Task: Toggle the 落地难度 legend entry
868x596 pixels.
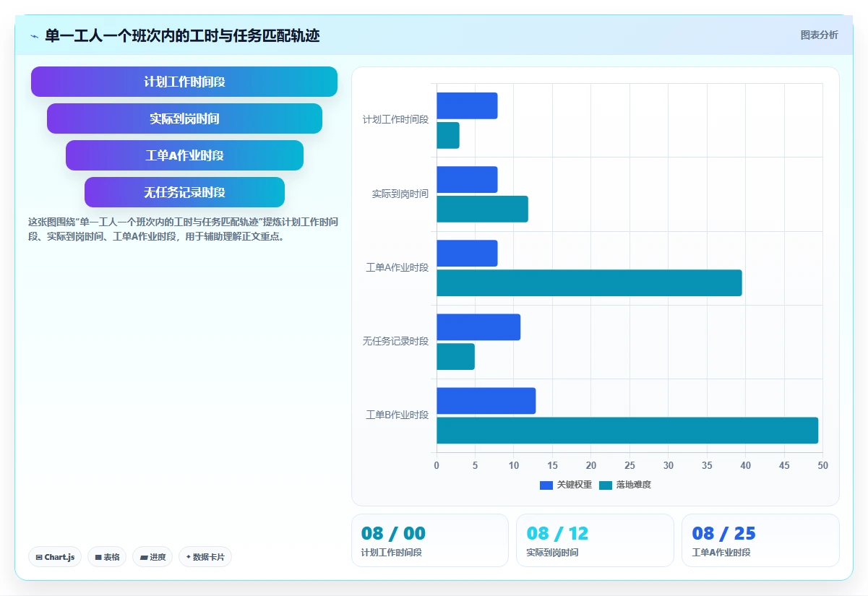Action: 625,485
